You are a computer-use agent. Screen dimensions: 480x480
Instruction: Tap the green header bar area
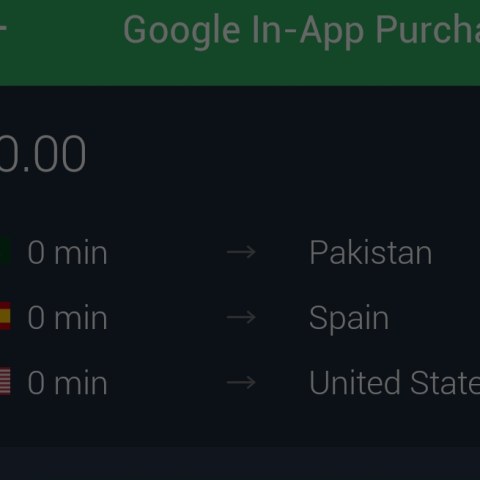240,43
